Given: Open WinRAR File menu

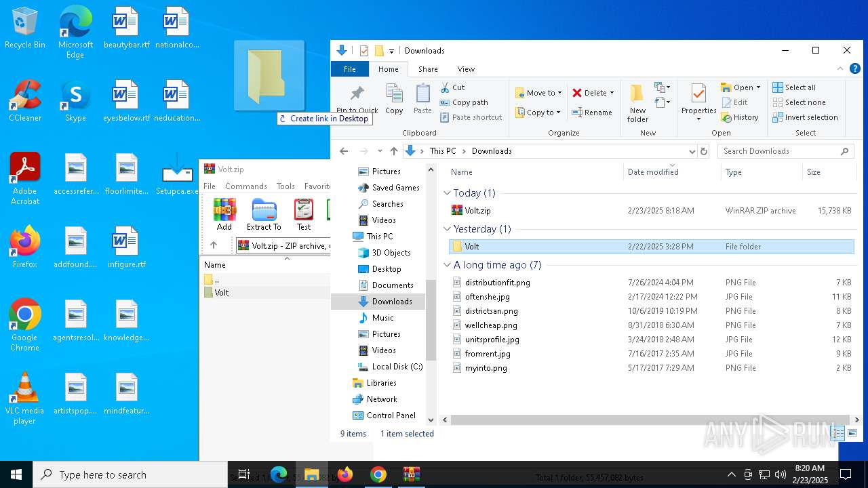Looking at the screenshot, I should [210, 186].
